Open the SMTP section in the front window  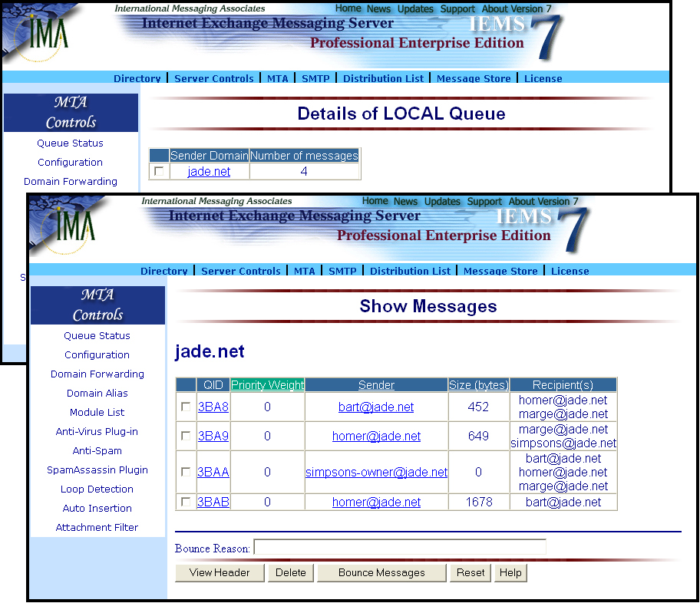(342, 271)
